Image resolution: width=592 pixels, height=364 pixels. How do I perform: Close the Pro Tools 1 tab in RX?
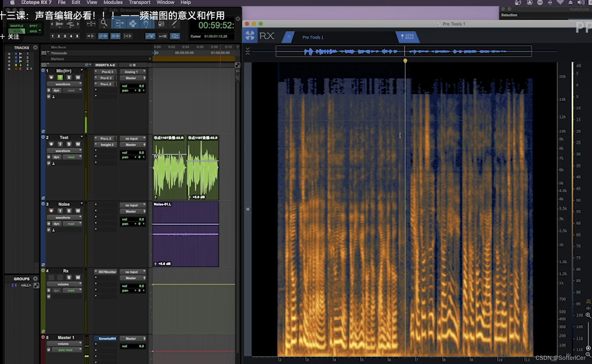click(288, 37)
